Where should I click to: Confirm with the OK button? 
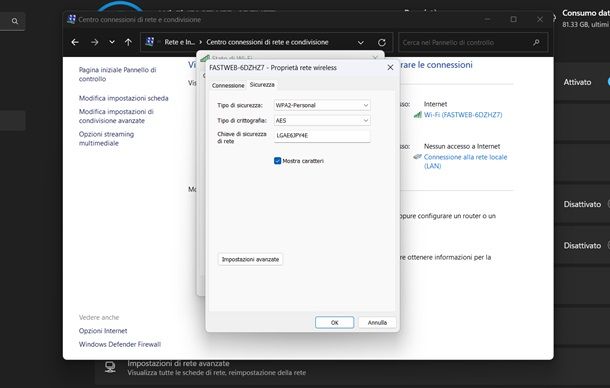[x=335, y=323]
